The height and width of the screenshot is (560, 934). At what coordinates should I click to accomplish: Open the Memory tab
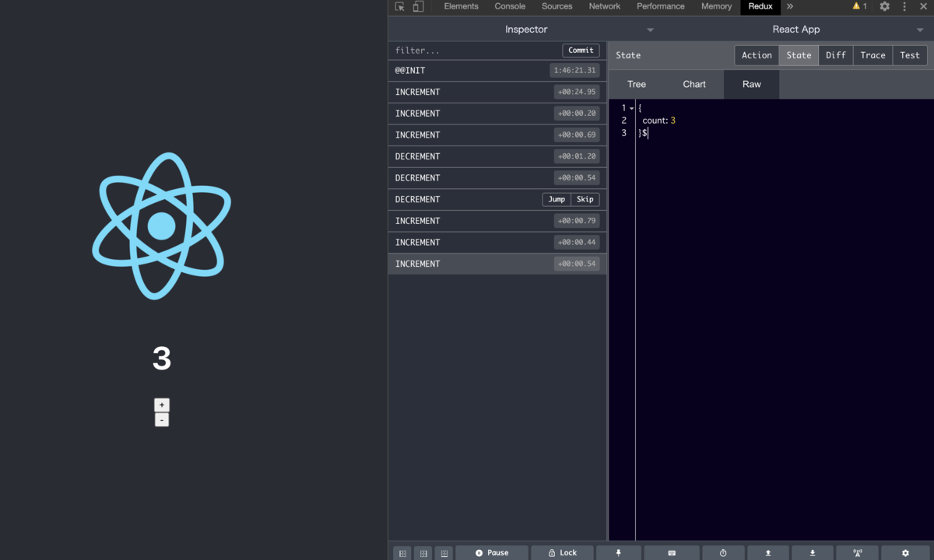click(716, 6)
